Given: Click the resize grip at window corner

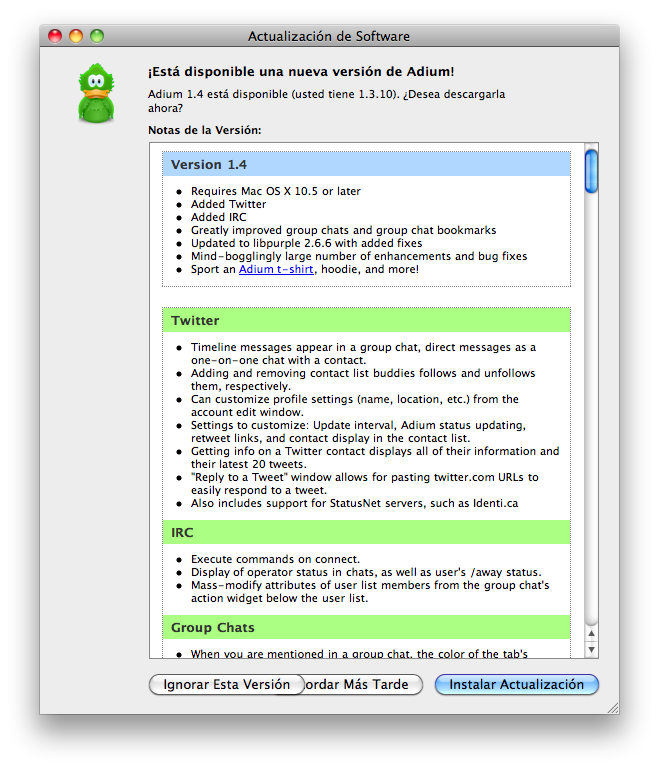Looking at the screenshot, I should 613,708.
